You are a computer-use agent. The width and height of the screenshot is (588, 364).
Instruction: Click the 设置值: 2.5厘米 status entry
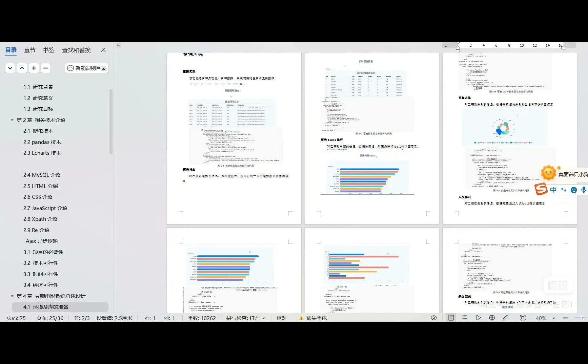click(115, 318)
